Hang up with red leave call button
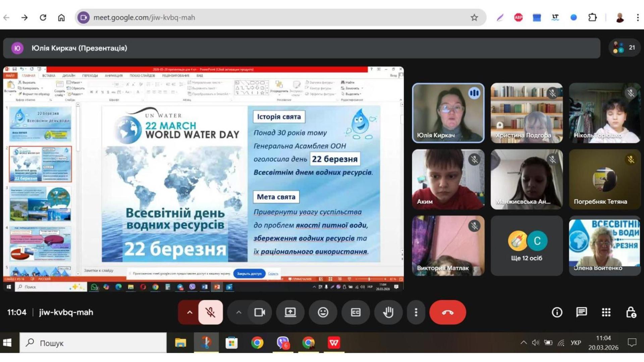Image resolution: width=644 pixels, height=362 pixels. click(447, 312)
